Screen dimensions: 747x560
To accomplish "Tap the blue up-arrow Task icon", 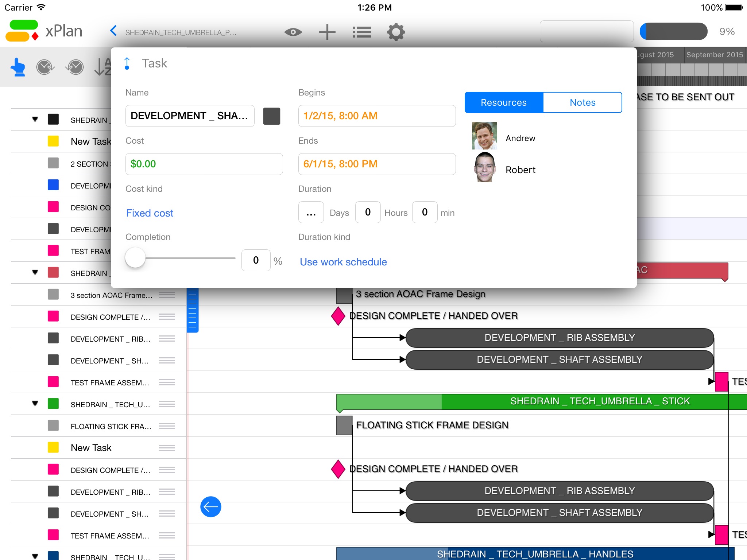I will pos(127,63).
